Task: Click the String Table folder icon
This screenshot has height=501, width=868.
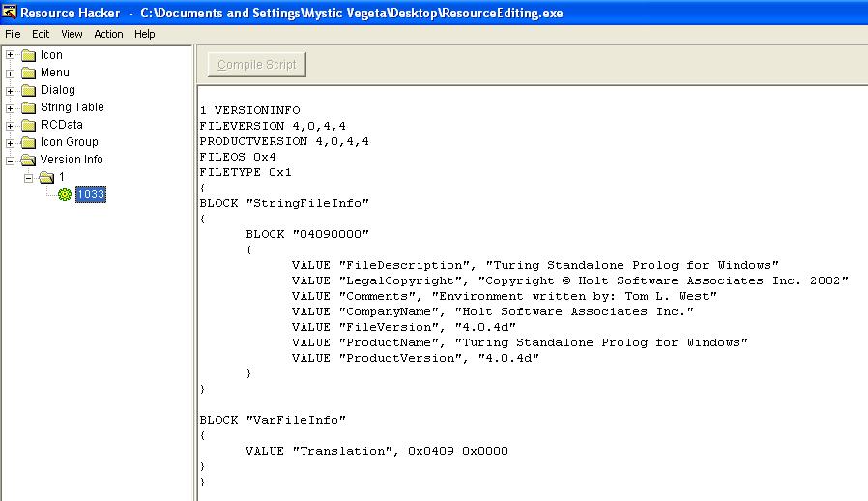Action: pyautogui.click(x=28, y=107)
